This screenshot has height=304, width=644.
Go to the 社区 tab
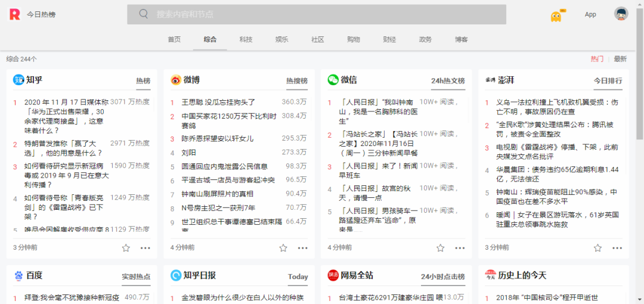(317, 39)
